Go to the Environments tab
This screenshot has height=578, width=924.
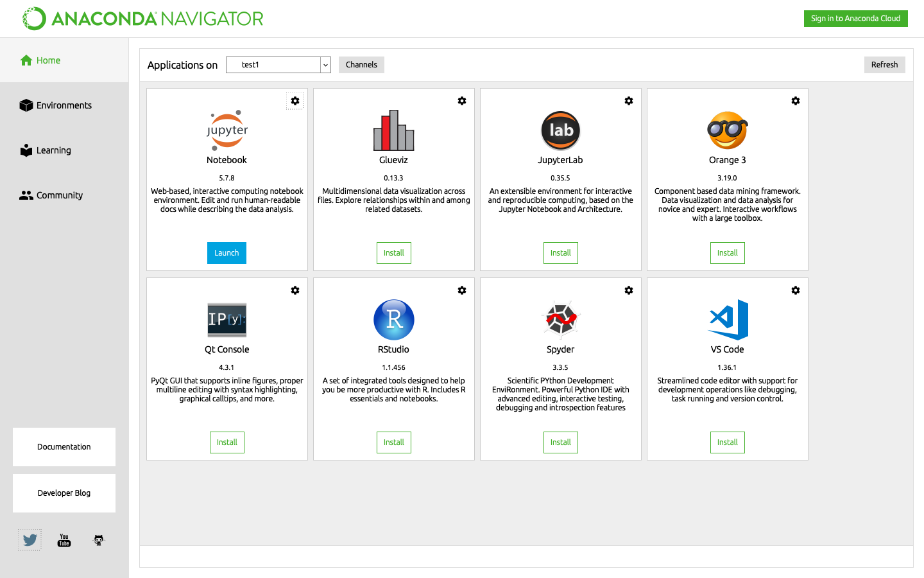coord(64,105)
